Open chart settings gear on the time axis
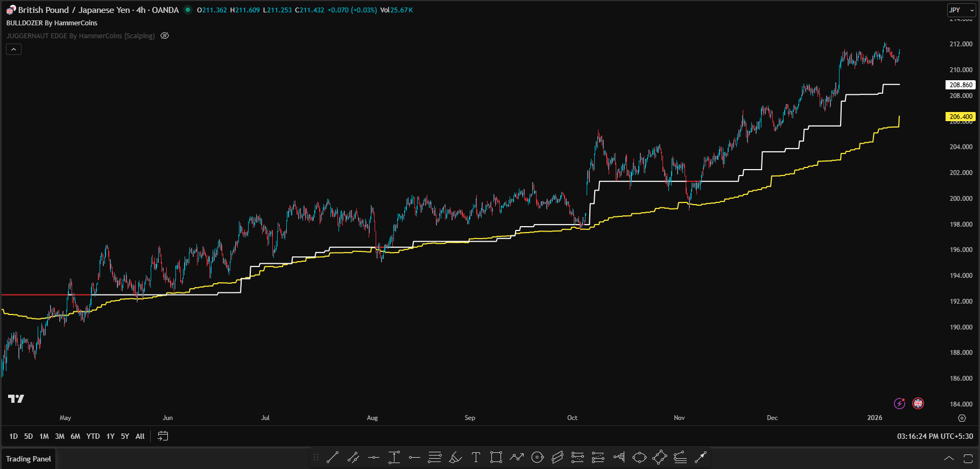Viewport: 980px width, 469px height. 962,418
